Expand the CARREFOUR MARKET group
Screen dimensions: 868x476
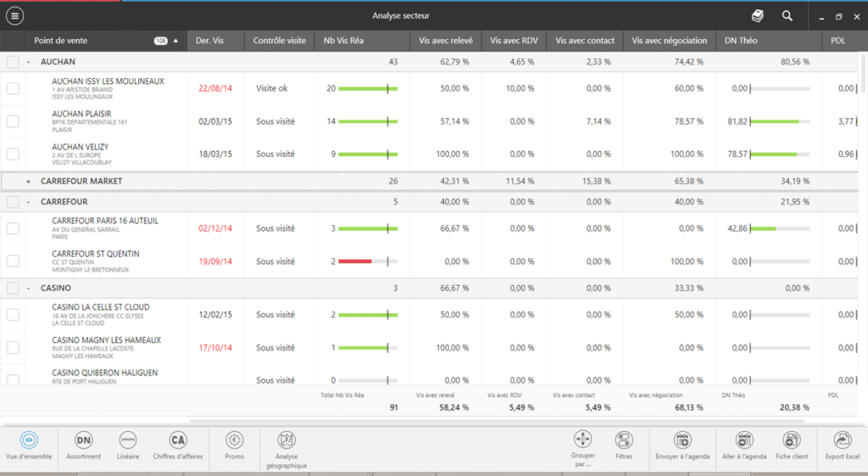pyautogui.click(x=29, y=182)
